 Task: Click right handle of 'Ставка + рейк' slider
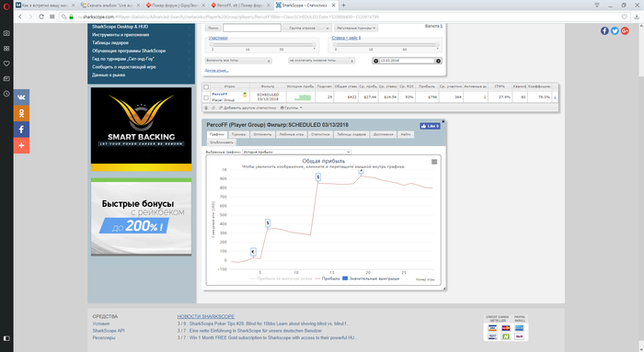(x=437, y=44)
